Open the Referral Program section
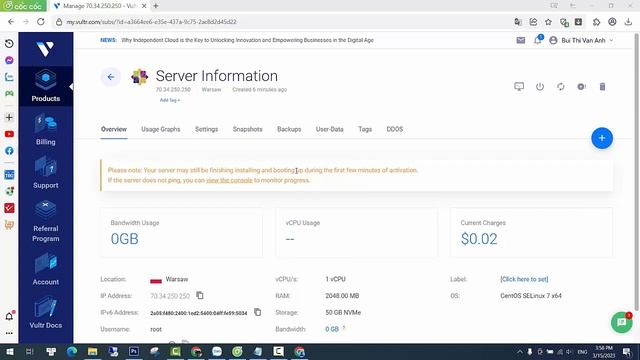 pyautogui.click(x=45, y=222)
